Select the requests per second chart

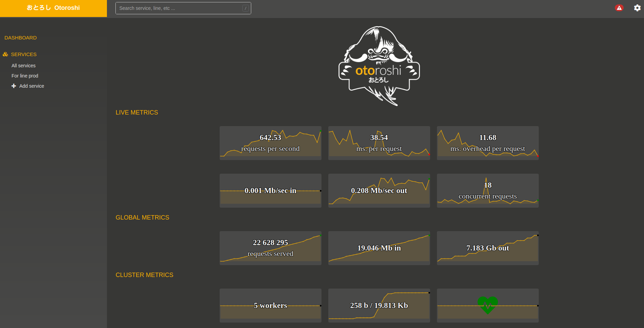(x=270, y=143)
